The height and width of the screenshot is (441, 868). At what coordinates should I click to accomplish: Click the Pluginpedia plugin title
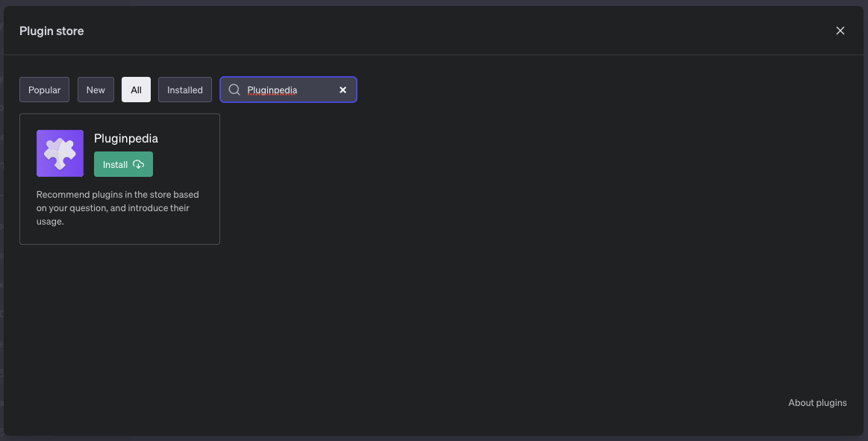126,138
